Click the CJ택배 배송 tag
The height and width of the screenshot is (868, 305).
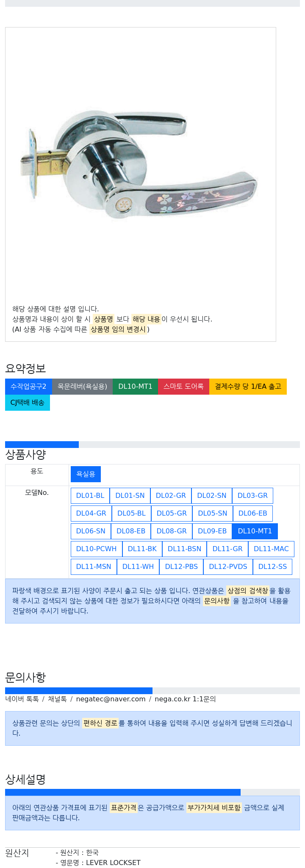(28, 403)
